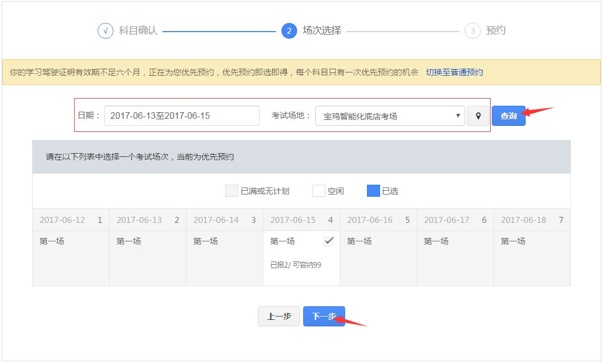Click the gray 已满或无计划 legend swatch
The width and height of the screenshot is (602, 364).
[231, 190]
